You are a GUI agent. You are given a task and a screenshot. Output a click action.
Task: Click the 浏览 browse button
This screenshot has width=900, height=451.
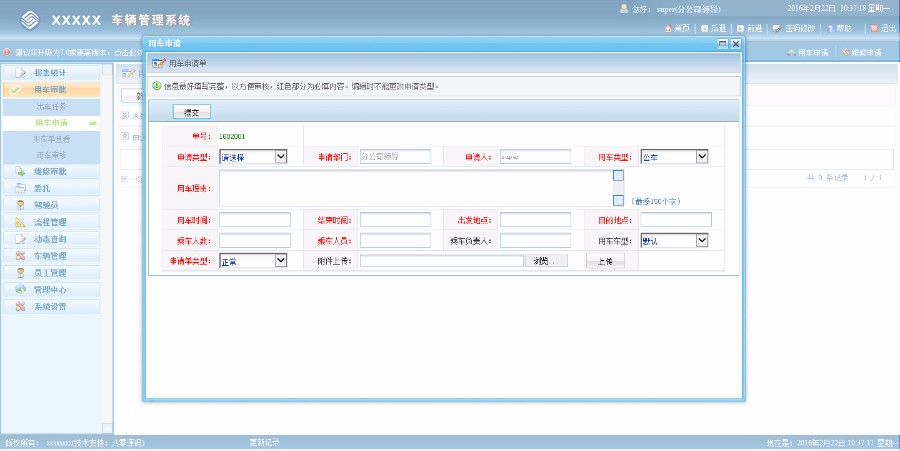point(546,261)
